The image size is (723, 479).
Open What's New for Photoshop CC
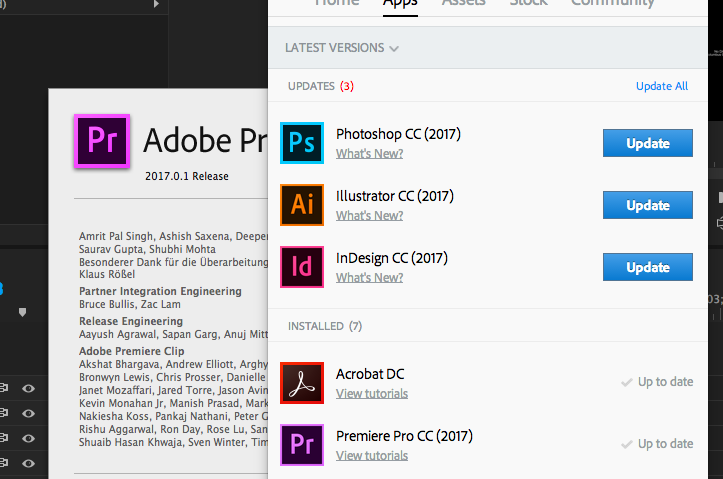click(369, 154)
